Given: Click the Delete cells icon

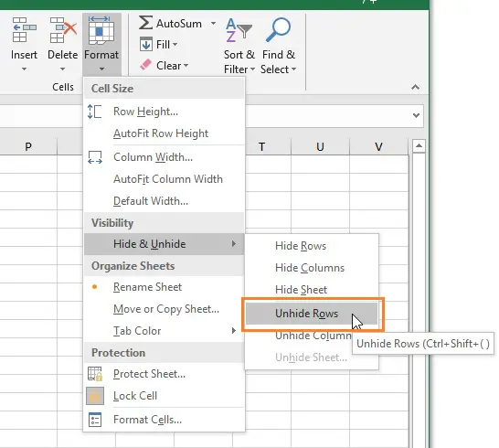Looking at the screenshot, I should pyautogui.click(x=63, y=30).
